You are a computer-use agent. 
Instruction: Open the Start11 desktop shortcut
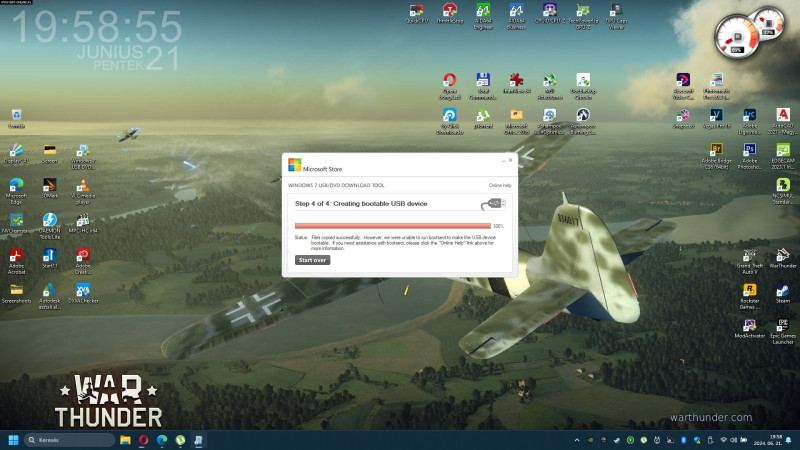[49, 258]
